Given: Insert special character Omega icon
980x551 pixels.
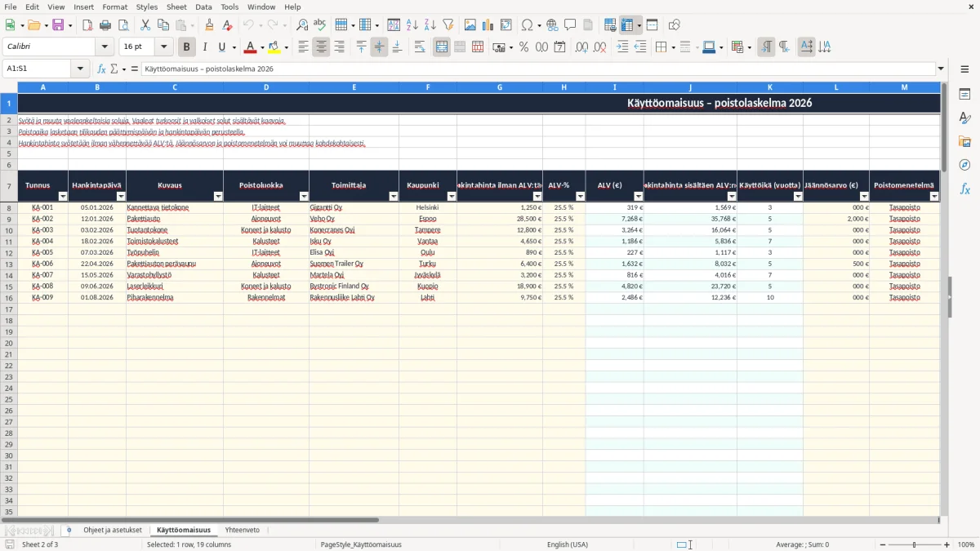Looking at the screenshot, I should tap(527, 25).
